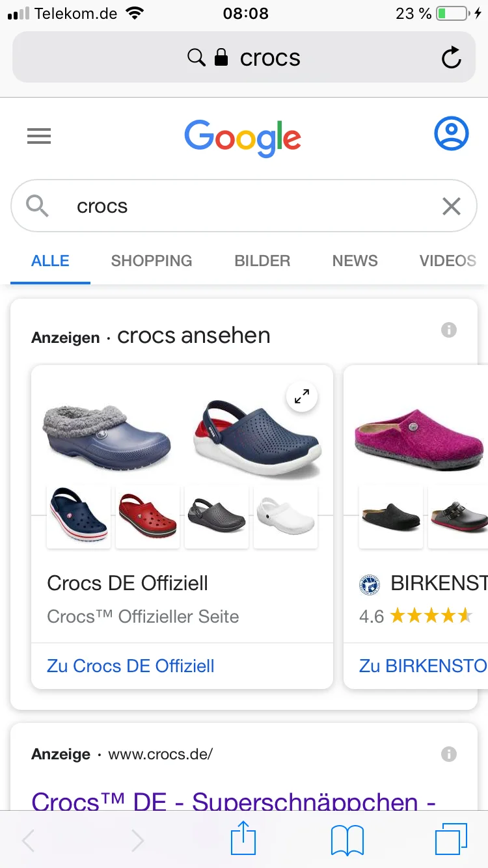
Task: Select the red Crocs clog thumbnail
Action: pos(147,516)
